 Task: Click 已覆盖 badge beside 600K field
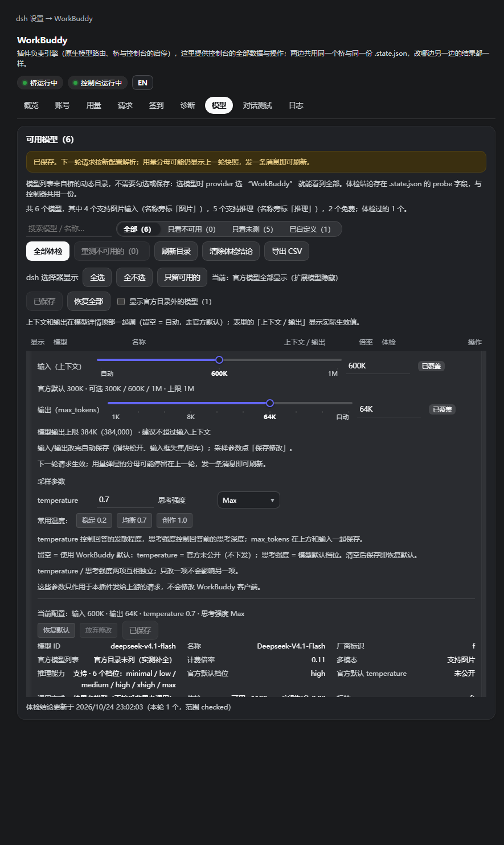tap(431, 366)
